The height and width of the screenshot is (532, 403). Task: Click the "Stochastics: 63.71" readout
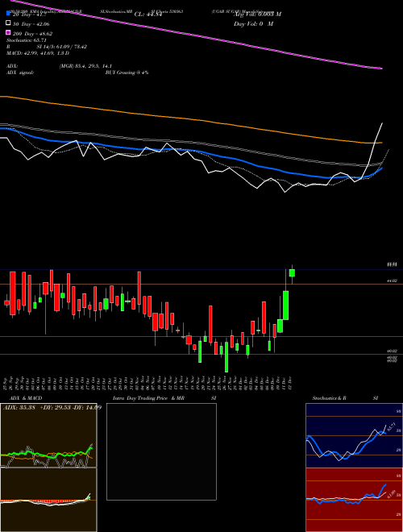[27, 40]
